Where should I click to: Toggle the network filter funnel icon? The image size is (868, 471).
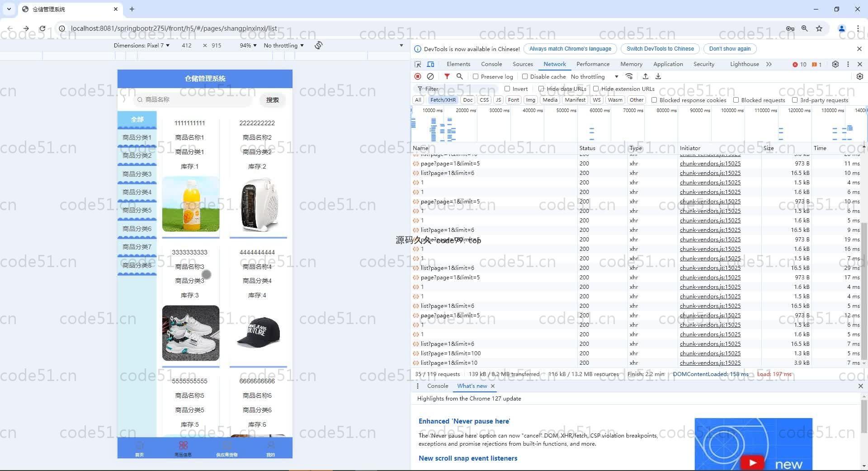coord(447,76)
